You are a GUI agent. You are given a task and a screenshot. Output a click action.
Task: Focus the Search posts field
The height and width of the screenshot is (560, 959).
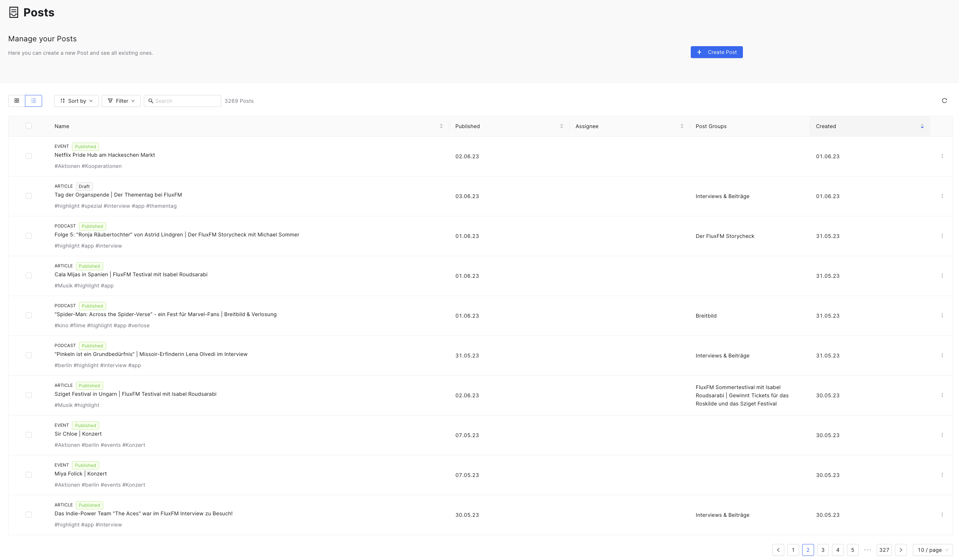(x=182, y=101)
